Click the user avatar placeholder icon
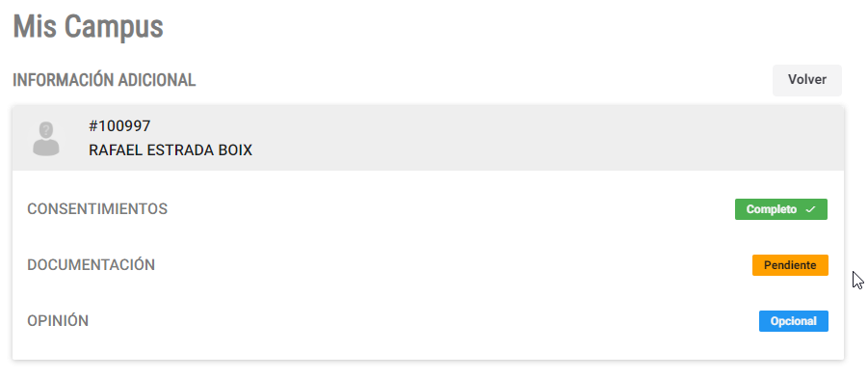 (46, 139)
